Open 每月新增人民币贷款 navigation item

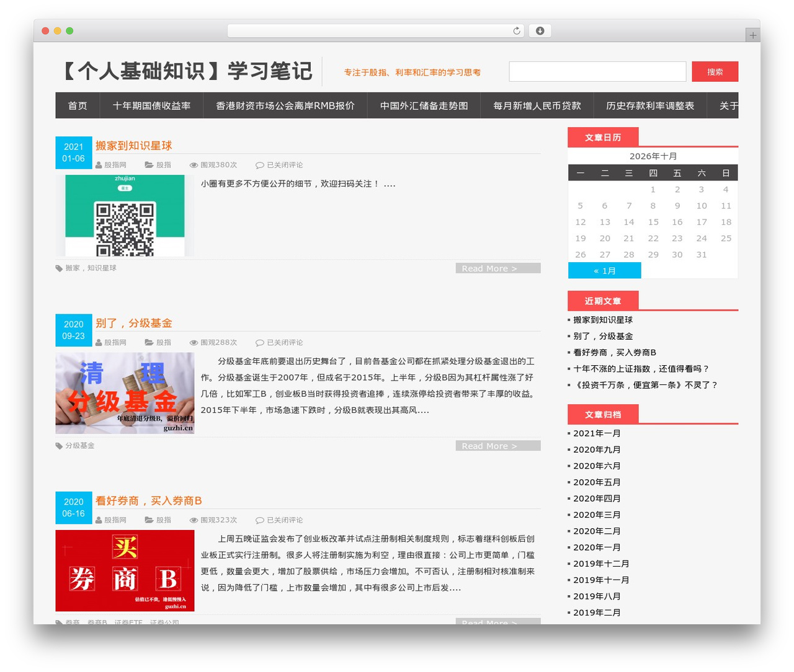537,105
